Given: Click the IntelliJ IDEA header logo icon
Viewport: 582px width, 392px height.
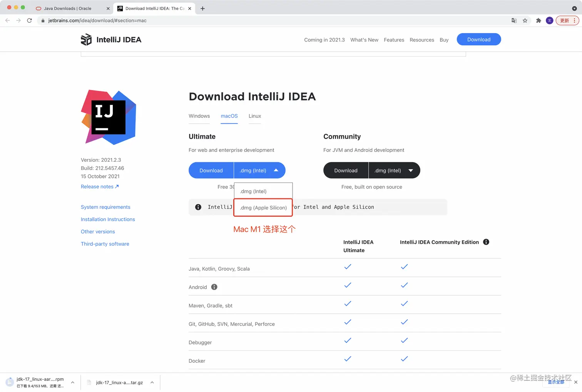Looking at the screenshot, I should [x=86, y=39].
